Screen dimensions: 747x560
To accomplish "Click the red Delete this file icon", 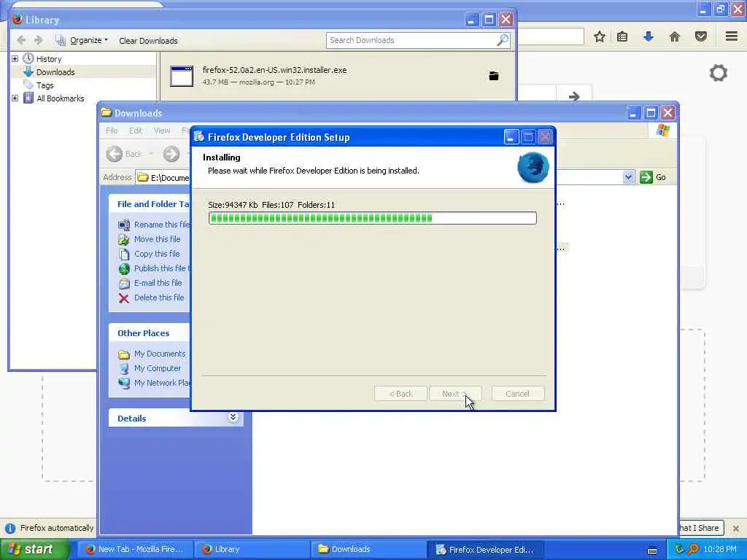I will coord(124,298).
